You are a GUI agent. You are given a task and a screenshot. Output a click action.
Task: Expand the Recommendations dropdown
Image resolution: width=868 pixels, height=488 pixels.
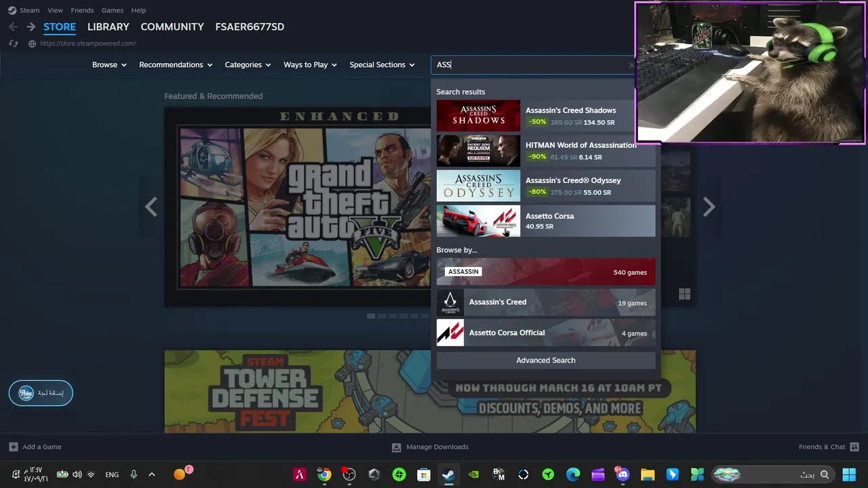[x=176, y=65]
